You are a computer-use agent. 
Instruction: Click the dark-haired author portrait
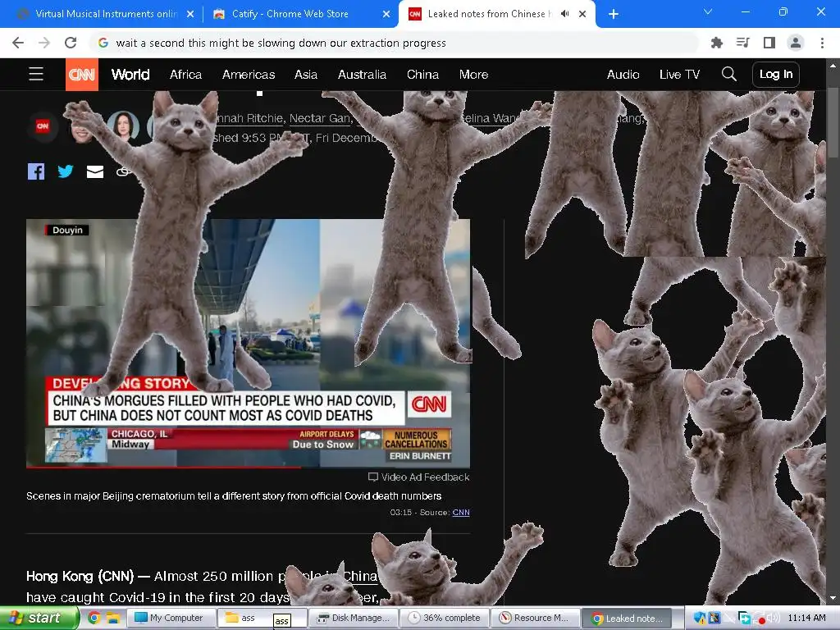pyautogui.click(x=123, y=126)
